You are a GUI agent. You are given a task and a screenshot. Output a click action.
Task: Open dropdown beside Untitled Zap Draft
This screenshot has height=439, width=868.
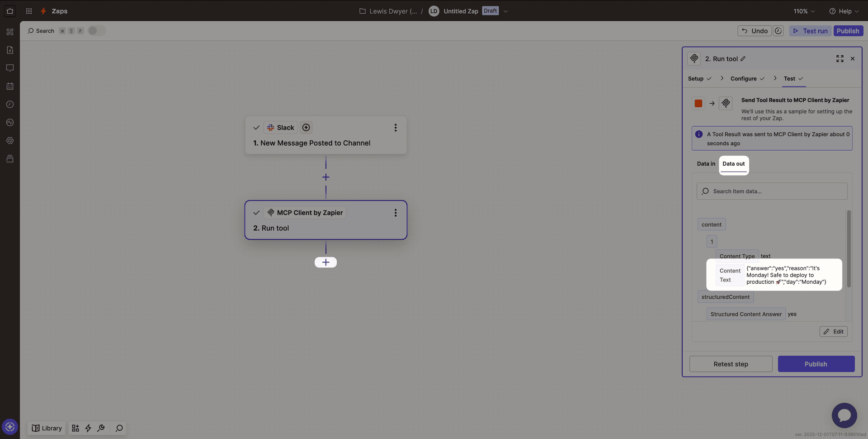coord(505,11)
